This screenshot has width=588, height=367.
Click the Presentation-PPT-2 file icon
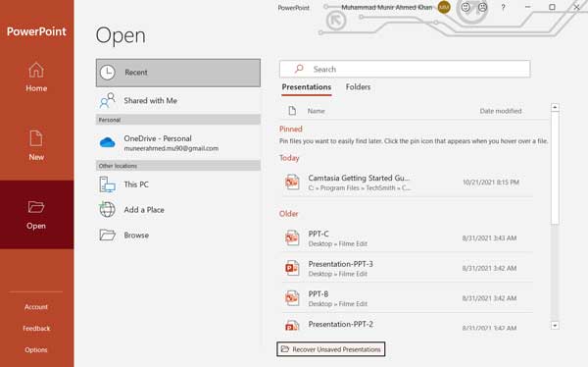coord(292,326)
